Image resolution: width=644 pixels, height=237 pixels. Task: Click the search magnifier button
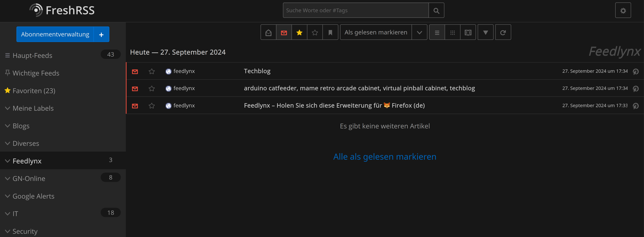(436, 10)
